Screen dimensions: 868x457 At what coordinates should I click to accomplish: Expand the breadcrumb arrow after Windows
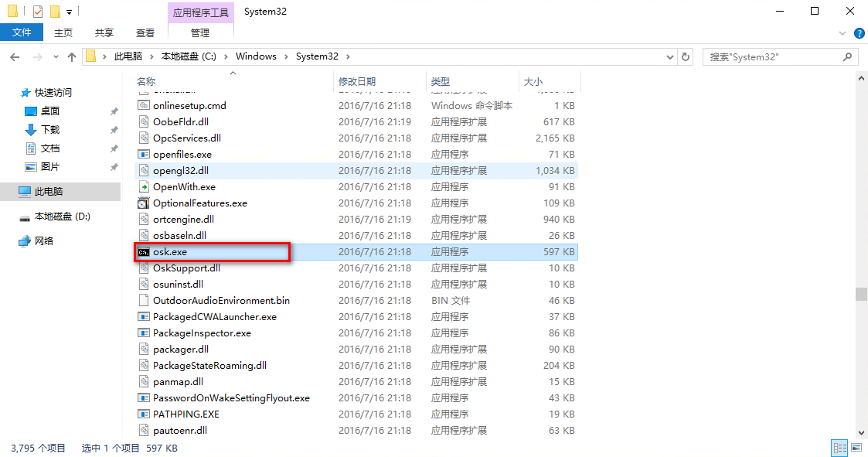(286, 56)
